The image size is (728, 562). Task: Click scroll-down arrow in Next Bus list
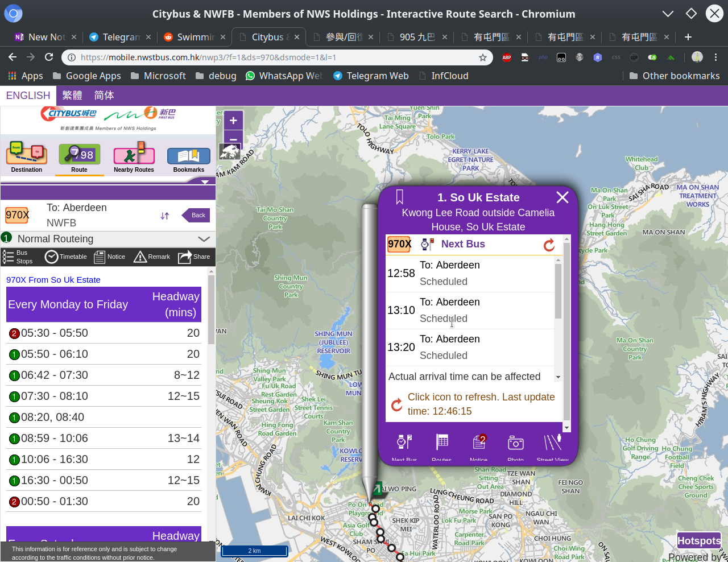(558, 377)
